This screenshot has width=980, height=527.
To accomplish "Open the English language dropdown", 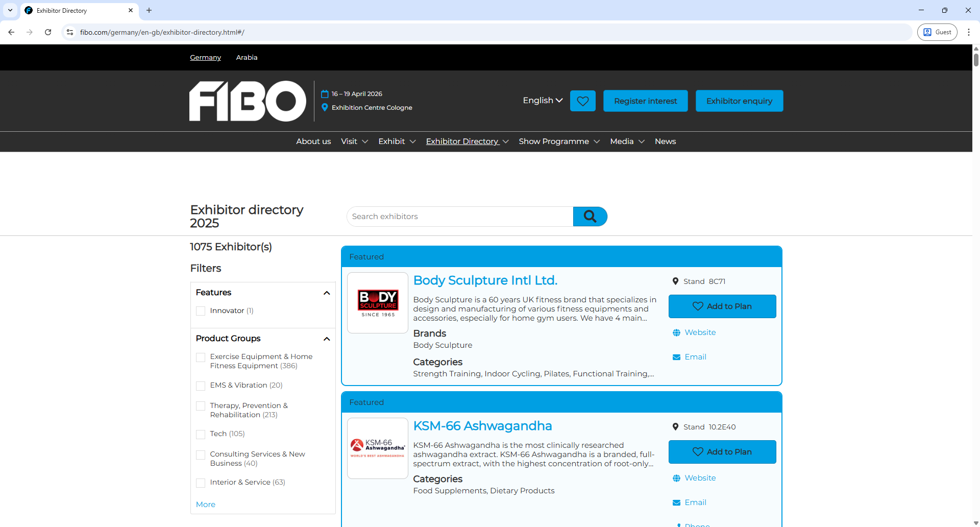I will click(542, 101).
